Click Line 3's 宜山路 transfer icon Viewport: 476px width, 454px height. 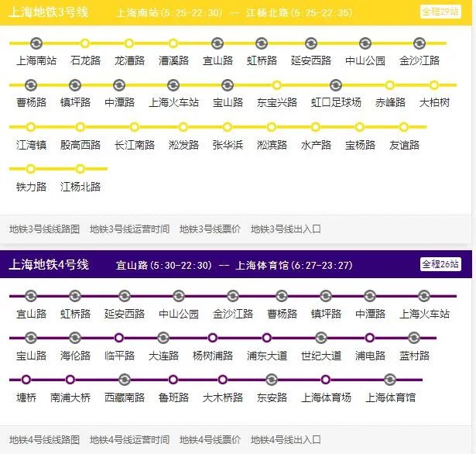(217, 43)
